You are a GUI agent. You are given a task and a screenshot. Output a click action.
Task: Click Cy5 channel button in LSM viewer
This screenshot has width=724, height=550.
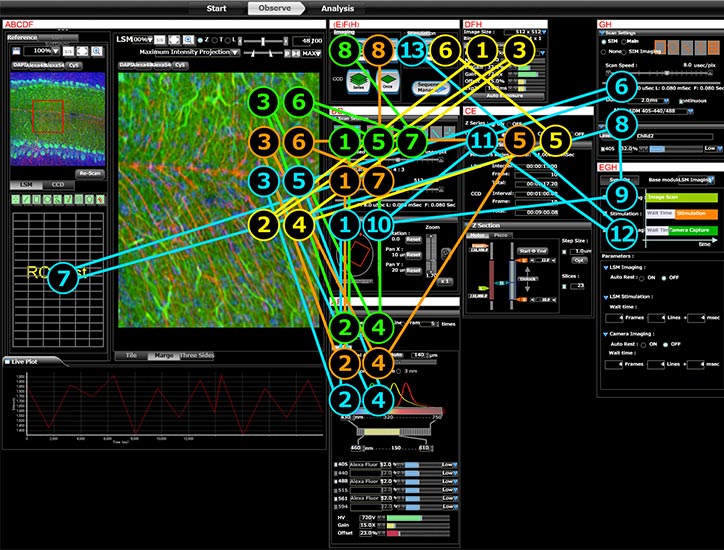(x=180, y=65)
